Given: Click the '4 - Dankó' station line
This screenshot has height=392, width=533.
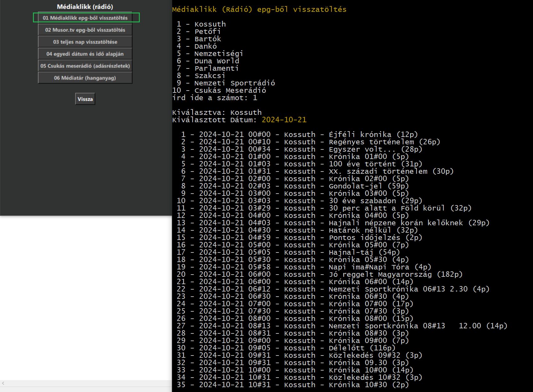Looking at the screenshot, I should 196,46.
